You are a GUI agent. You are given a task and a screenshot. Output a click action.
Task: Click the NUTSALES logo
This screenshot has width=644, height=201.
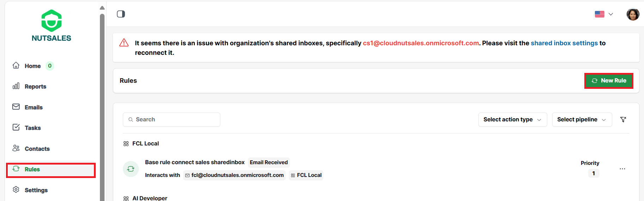click(x=52, y=25)
